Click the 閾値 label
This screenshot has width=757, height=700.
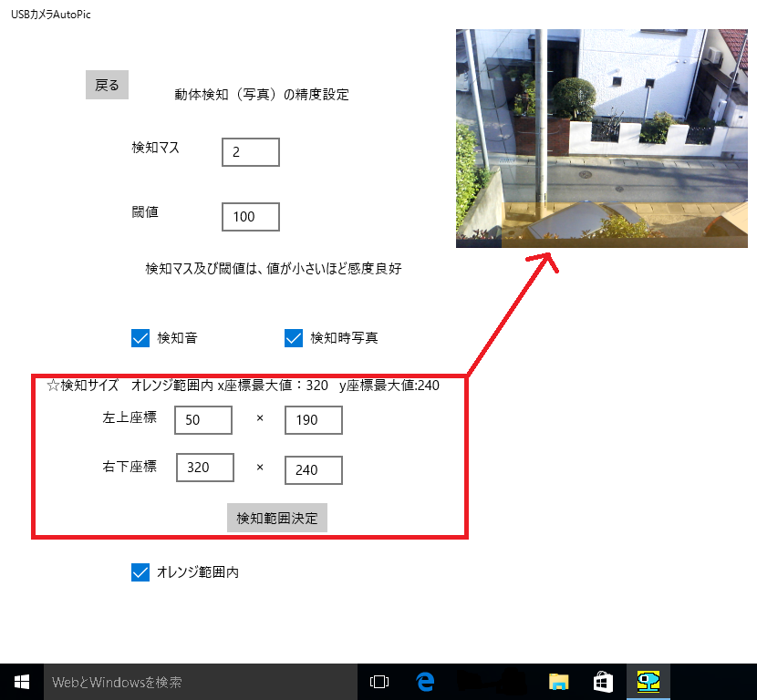[145, 211]
